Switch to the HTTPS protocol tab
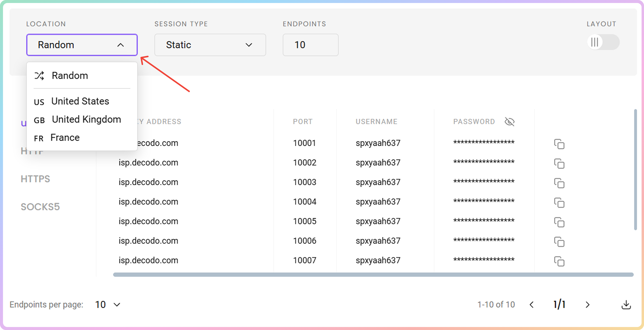The width and height of the screenshot is (644, 330). 35,179
